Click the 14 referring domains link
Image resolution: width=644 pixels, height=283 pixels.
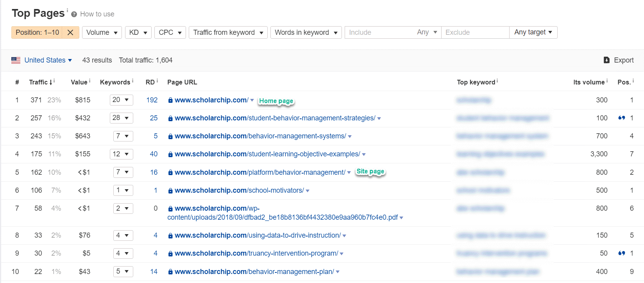point(154,272)
